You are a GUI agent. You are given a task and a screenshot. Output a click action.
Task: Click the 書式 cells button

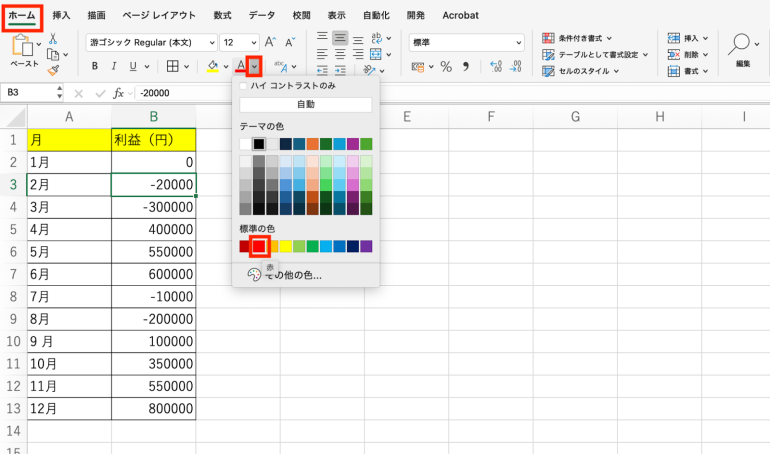click(688, 71)
